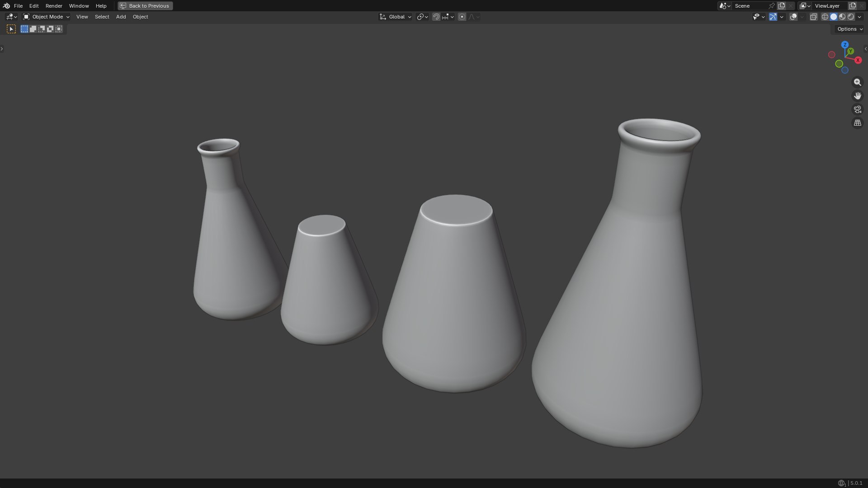This screenshot has height=488, width=868.
Task: Click the Y axis on navigation gizmo
Action: pyautogui.click(x=850, y=51)
